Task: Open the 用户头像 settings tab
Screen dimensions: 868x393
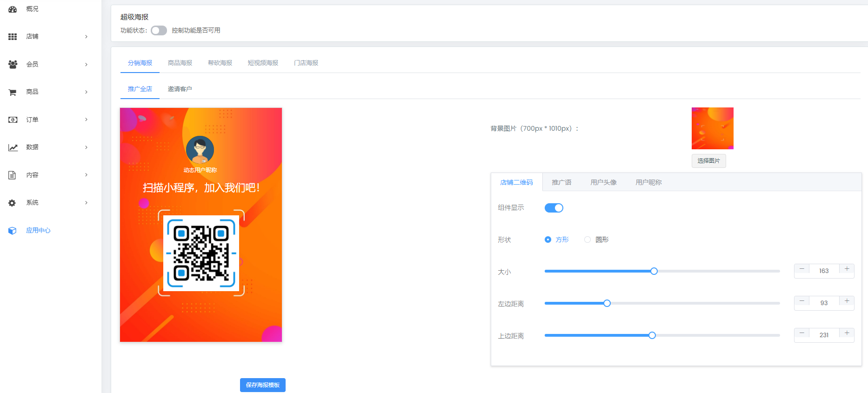Action: (603, 182)
